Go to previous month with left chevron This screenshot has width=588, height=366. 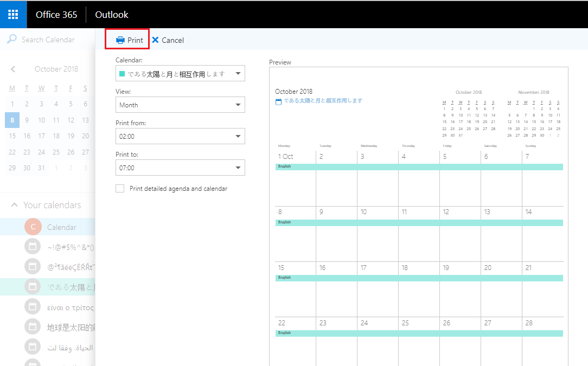13,69
